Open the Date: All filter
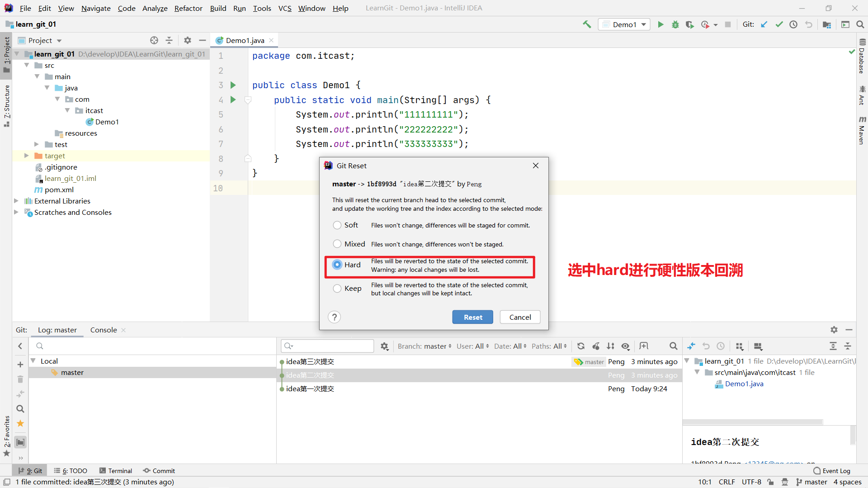This screenshot has width=868, height=488. click(510, 346)
